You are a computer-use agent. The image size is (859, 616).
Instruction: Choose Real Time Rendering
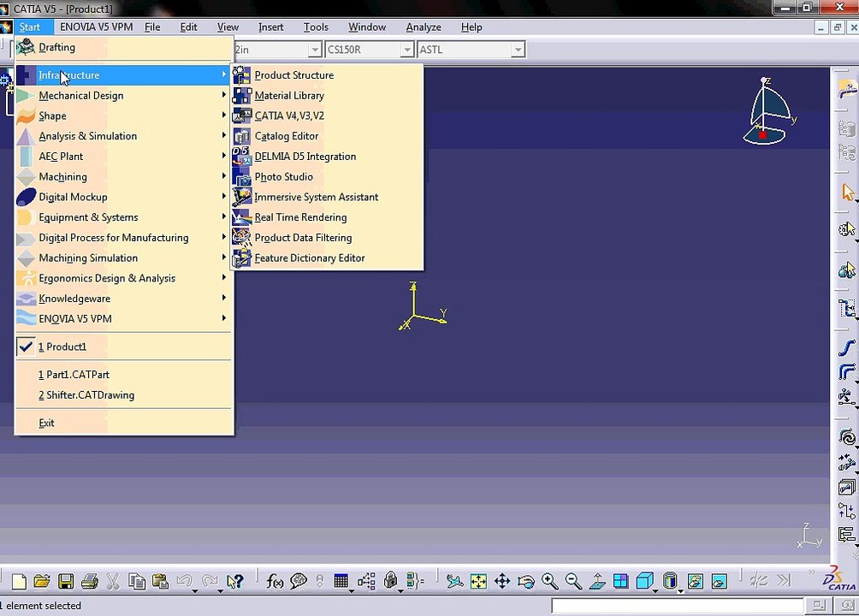327,217
